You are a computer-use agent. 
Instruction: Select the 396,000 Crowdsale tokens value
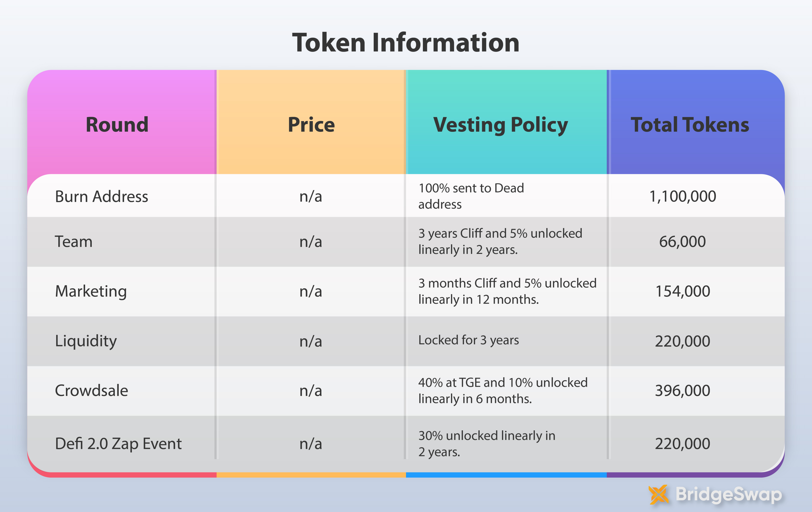point(683,391)
